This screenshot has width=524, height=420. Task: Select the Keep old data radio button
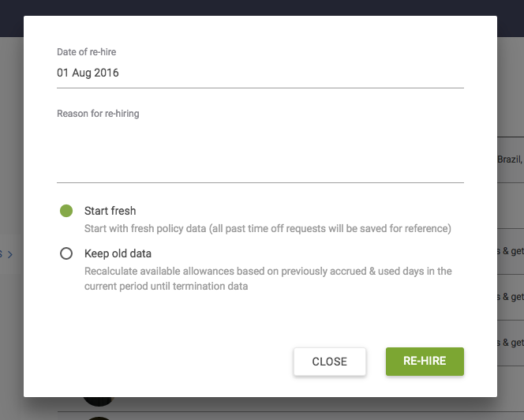click(66, 253)
